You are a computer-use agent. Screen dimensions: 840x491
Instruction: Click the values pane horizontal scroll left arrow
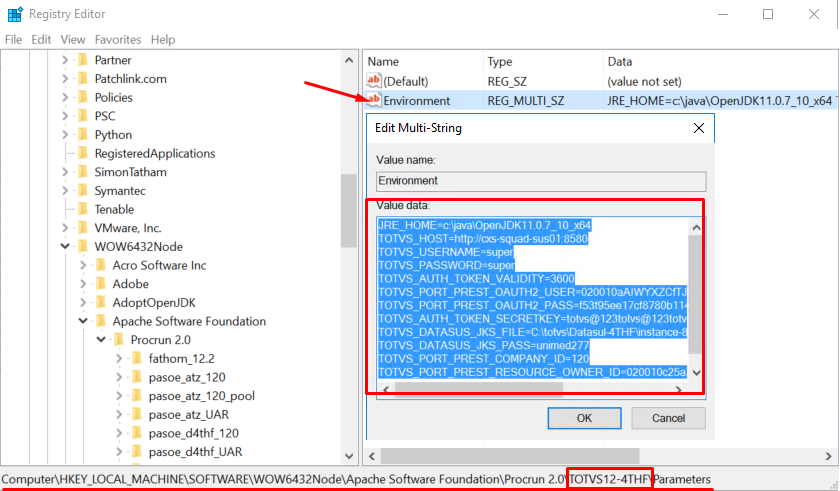[x=372, y=456]
